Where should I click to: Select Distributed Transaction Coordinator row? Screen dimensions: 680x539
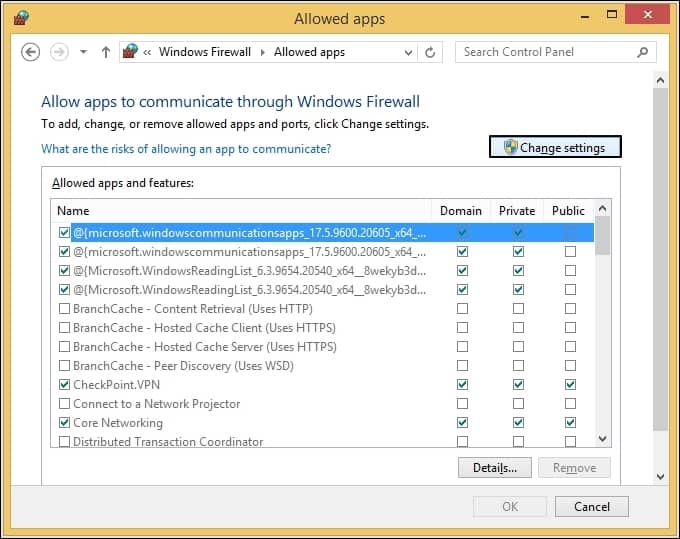[323, 441]
